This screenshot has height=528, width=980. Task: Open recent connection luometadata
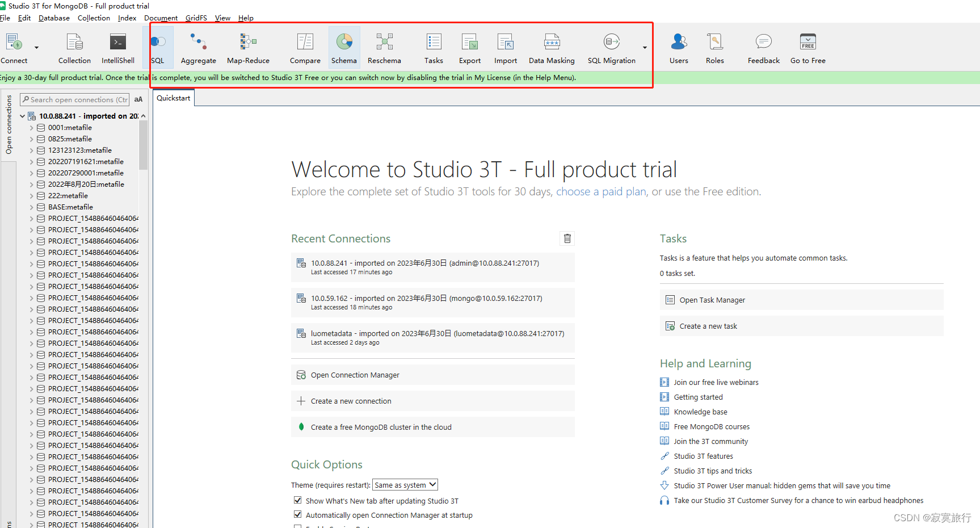pyautogui.click(x=433, y=338)
